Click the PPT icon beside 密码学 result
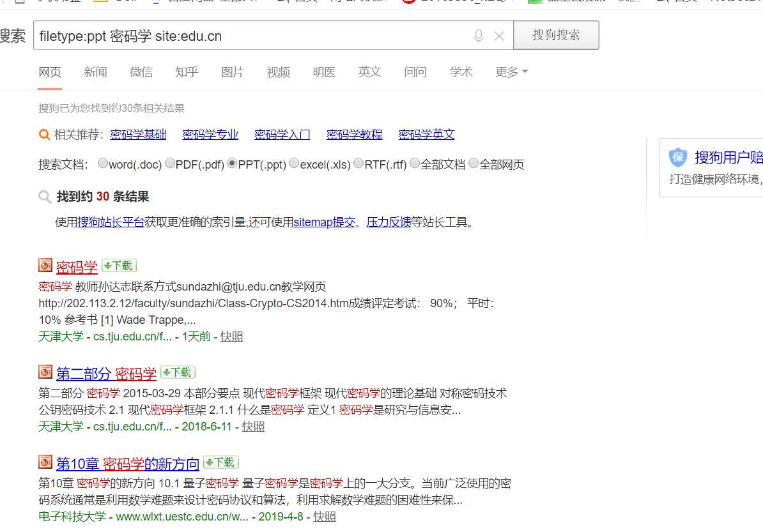The height and width of the screenshot is (532, 763). pyautogui.click(x=45, y=265)
